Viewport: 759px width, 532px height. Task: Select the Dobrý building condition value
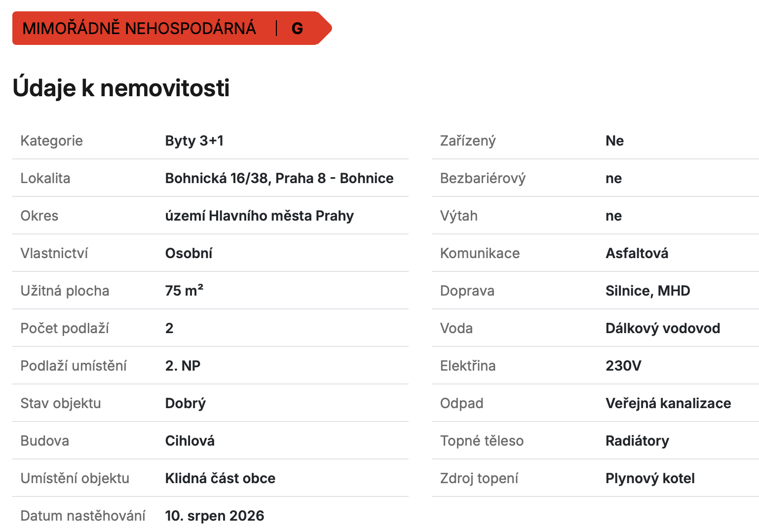pyautogui.click(x=186, y=403)
